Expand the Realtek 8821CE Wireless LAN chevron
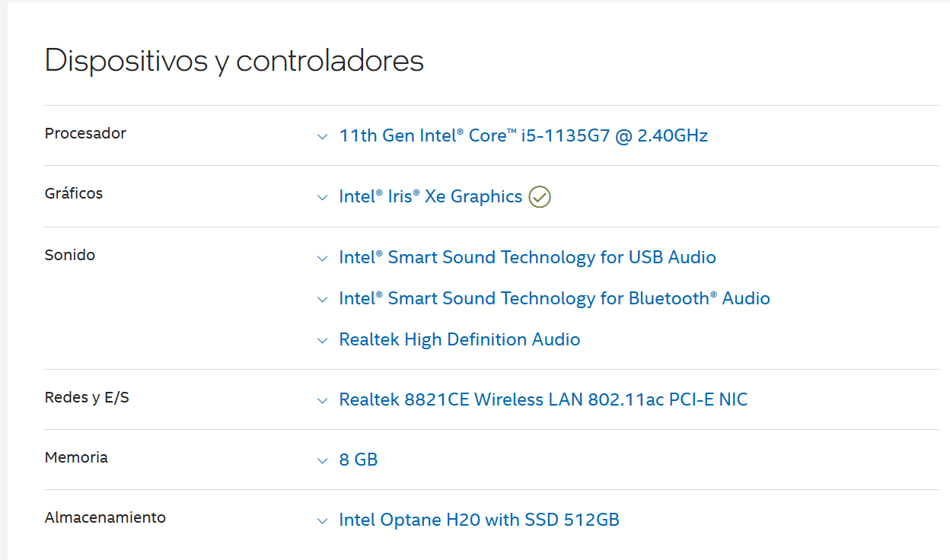This screenshot has height=560, width=950. point(322,401)
